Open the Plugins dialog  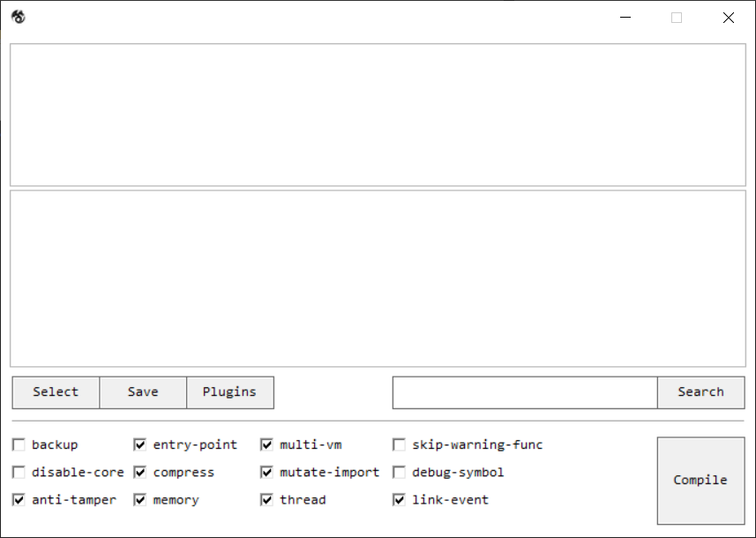point(230,392)
